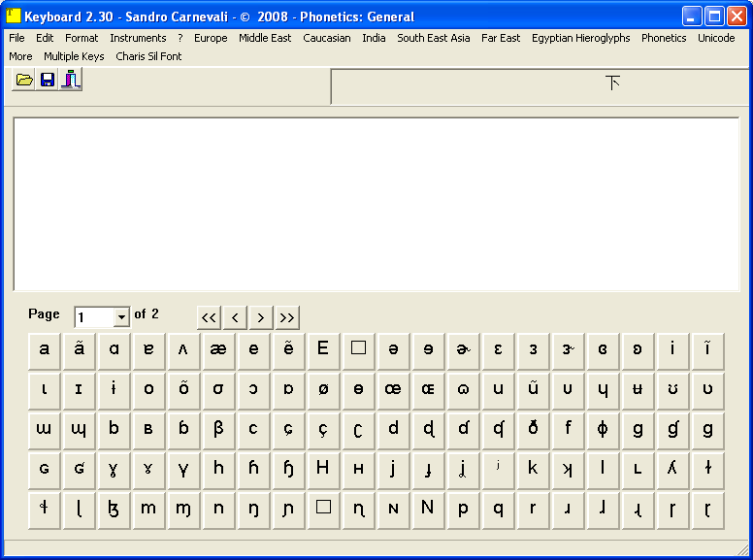Insert the capital E key
This screenshot has height=560, width=753.
tap(323, 351)
